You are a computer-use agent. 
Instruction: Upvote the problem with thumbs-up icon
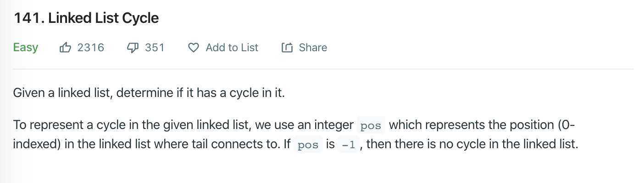[66, 47]
